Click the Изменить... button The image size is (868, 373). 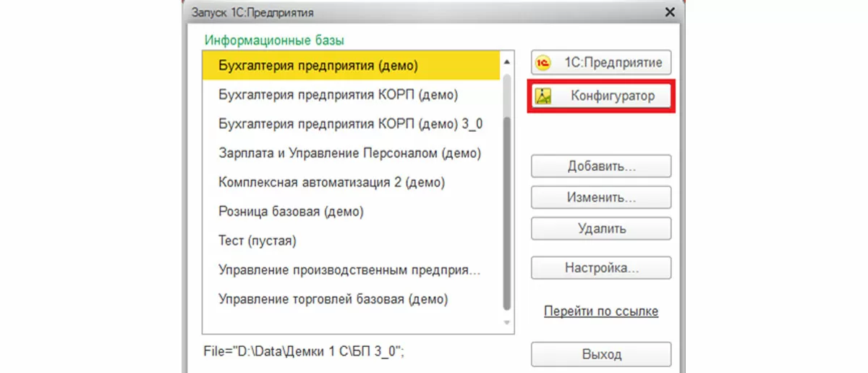[x=601, y=197]
